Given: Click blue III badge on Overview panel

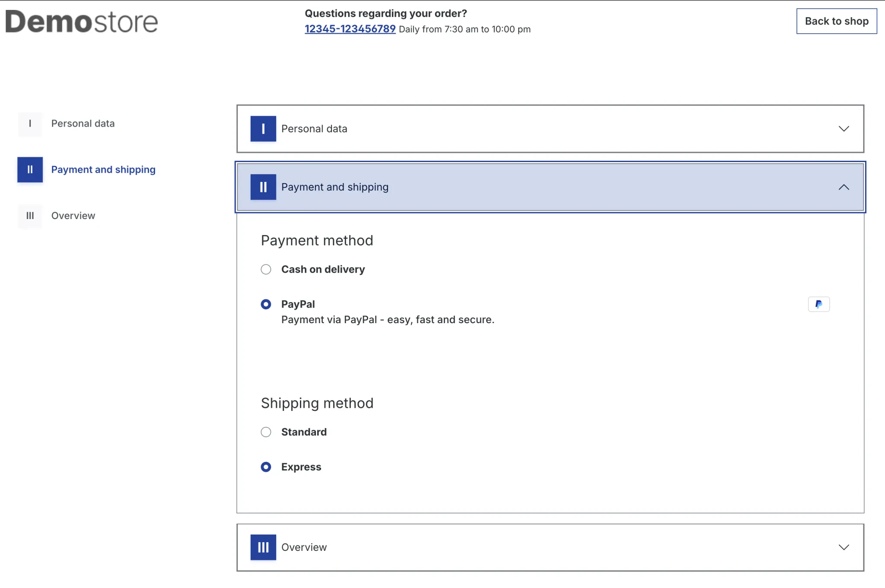Looking at the screenshot, I should click(x=263, y=547).
